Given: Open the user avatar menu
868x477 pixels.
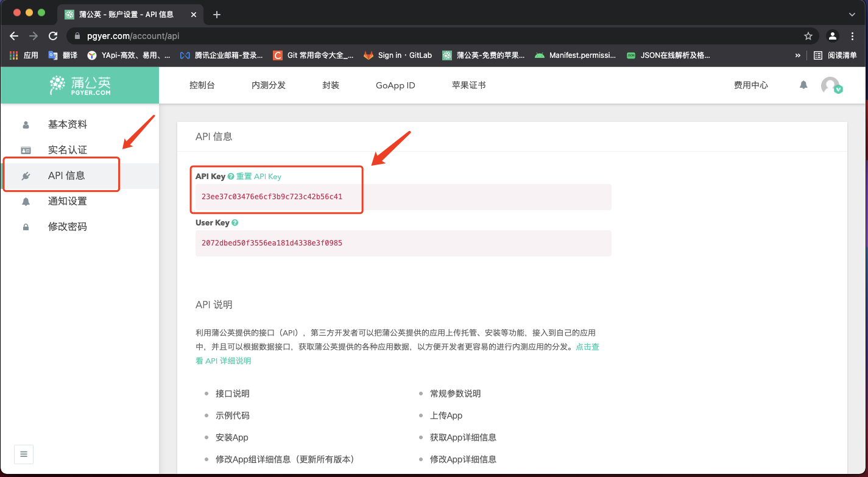Looking at the screenshot, I should [x=831, y=86].
